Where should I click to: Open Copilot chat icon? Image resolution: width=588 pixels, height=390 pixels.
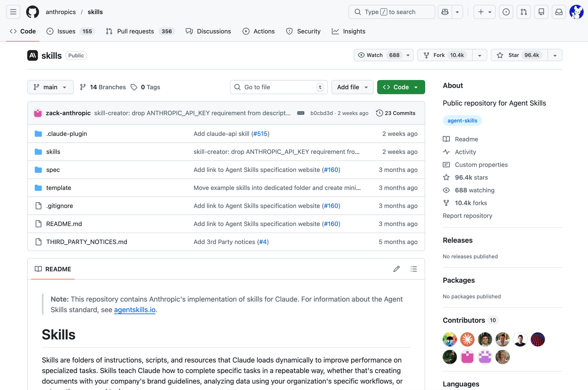(x=445, y=12)
